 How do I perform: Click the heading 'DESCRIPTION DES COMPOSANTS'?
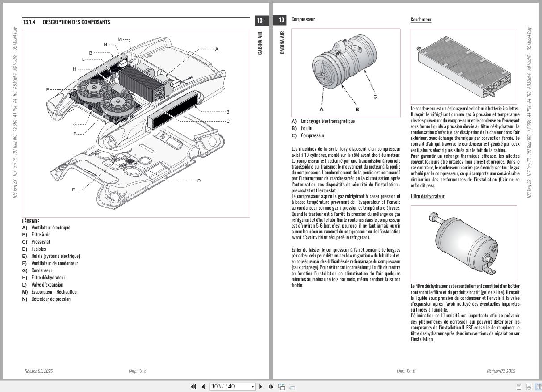pyautogui.click(x=76, y=22)
